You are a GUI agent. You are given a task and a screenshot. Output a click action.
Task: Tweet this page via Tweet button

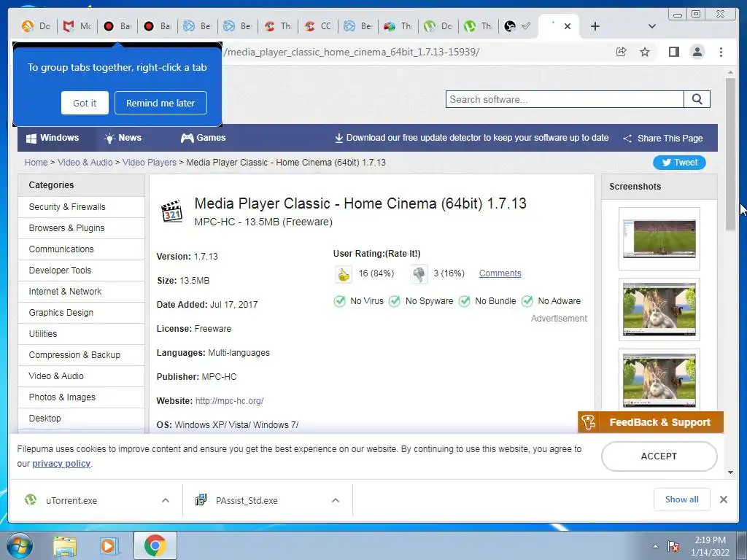679,163
